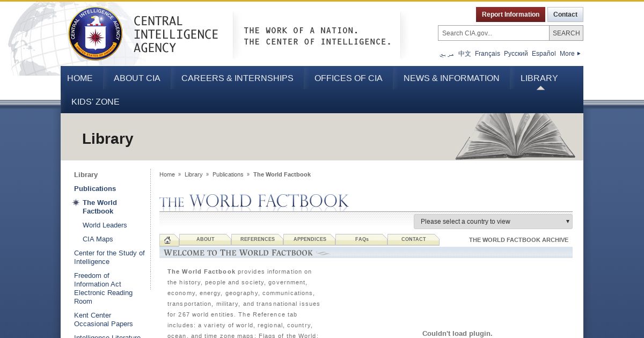The image size is (644, 338).
Task: Click the Central Intelligence Agency title text
Action: click(x=175, y=34)
